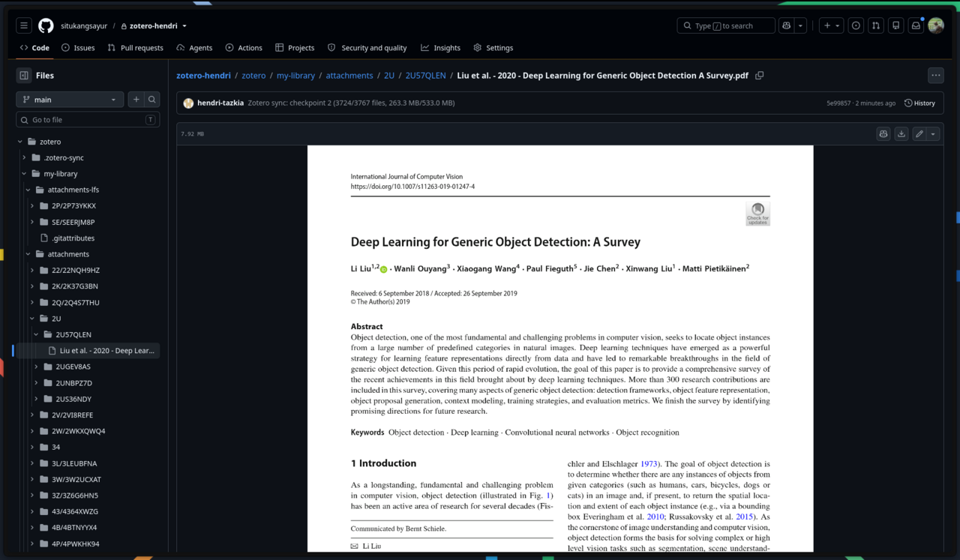Image resolution: width=960 pixels, height=560 pixels.
Task: Open the .gitattributes file
Action: (73, 238)
